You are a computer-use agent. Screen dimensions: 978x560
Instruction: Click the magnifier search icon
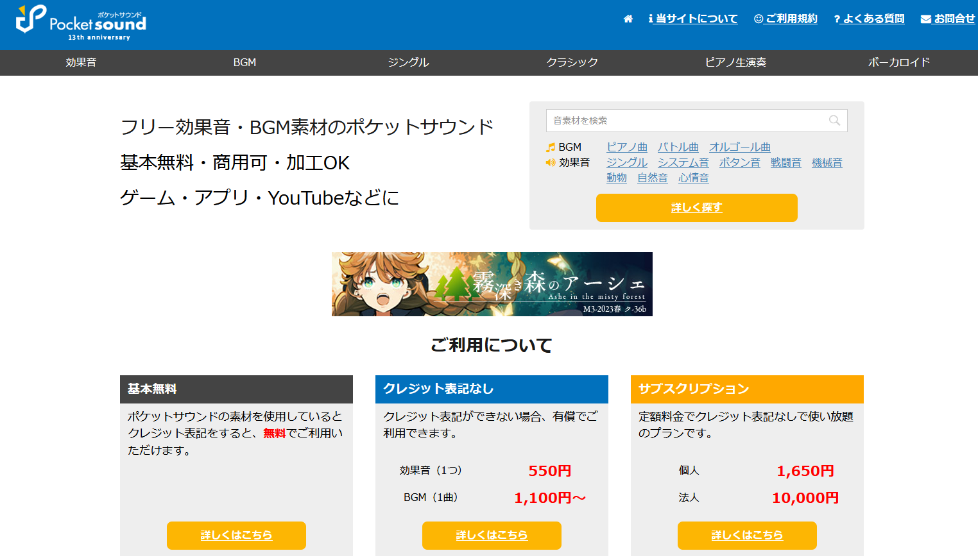coord(834,121)
